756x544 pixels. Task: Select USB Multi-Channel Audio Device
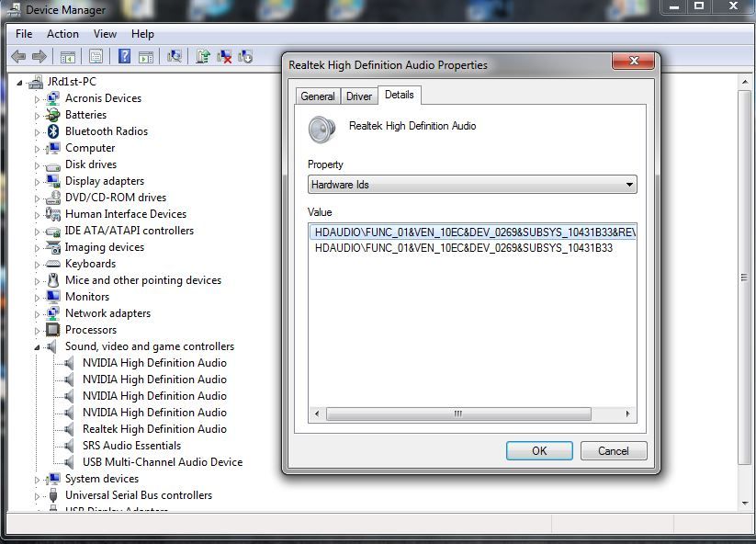coord(163,462)
